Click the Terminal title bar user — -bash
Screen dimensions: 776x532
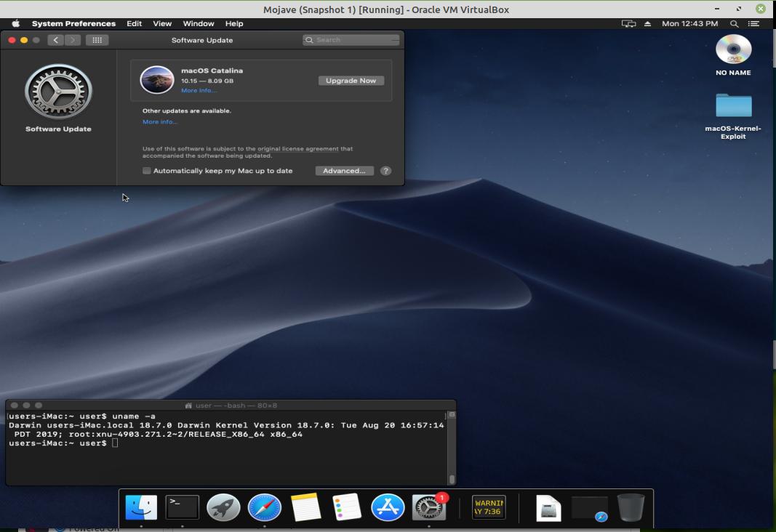231,406
